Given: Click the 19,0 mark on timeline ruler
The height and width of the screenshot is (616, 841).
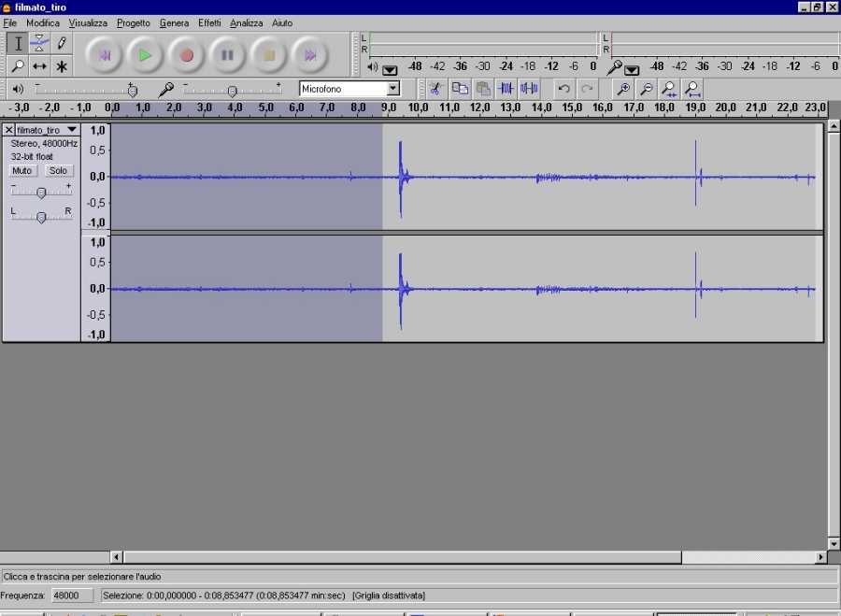Looking at the screenshot, I should point(695,107).
